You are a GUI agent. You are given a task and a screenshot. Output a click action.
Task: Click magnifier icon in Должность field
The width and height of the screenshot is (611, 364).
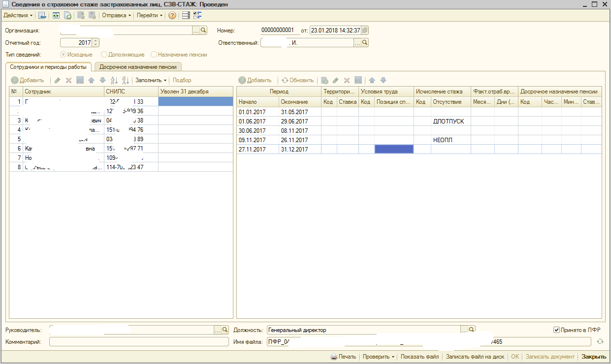(472, 330)
